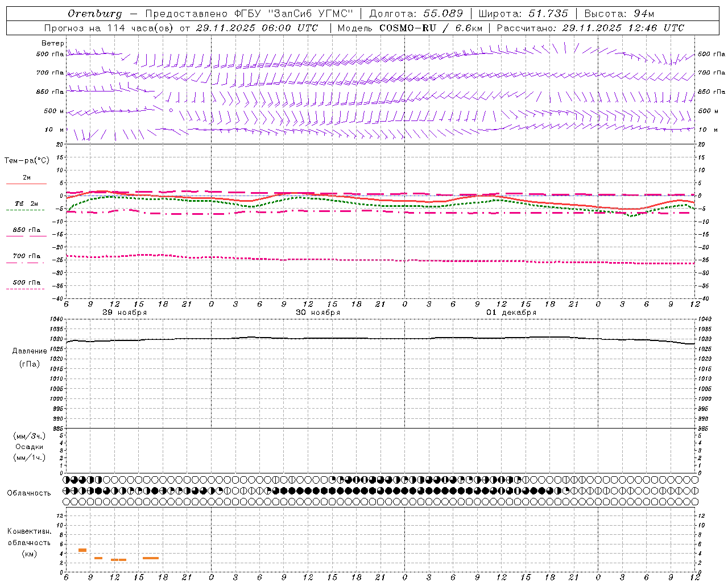728x582 pixels.
Task: Click the 'Прогноз на 114 часа(ов)' forecast header
Action: coord(109,28)
